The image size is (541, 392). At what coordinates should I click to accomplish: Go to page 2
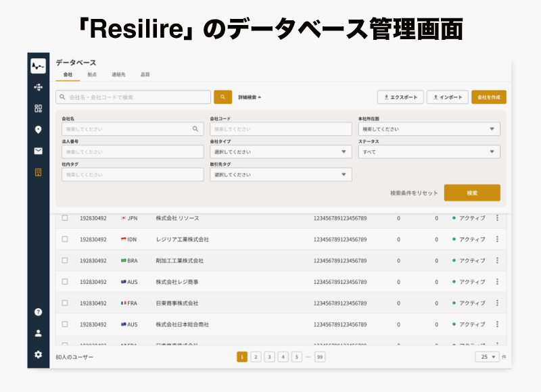[x=256, y=357]
